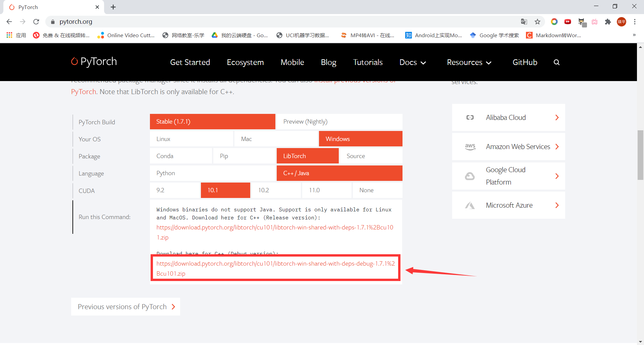Open the Extensions puzzle icon

tap(608, 22)
